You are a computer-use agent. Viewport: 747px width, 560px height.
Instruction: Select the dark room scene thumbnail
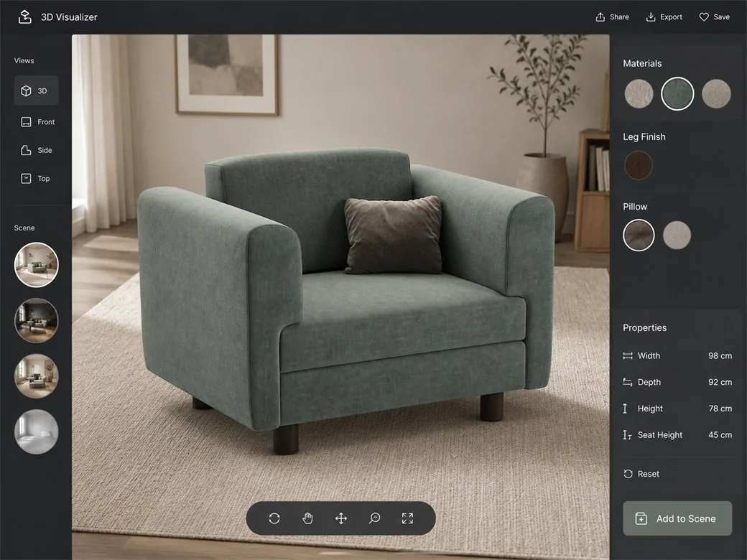[36, 320]
